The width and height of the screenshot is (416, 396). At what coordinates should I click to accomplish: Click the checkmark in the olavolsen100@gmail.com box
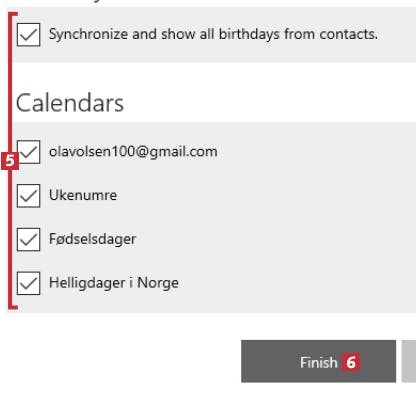tap(28, 152)
